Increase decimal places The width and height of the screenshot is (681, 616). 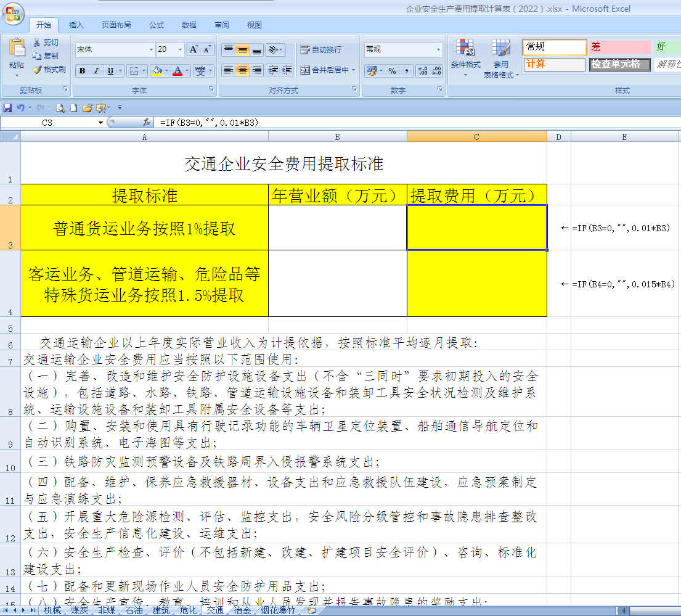423,71
